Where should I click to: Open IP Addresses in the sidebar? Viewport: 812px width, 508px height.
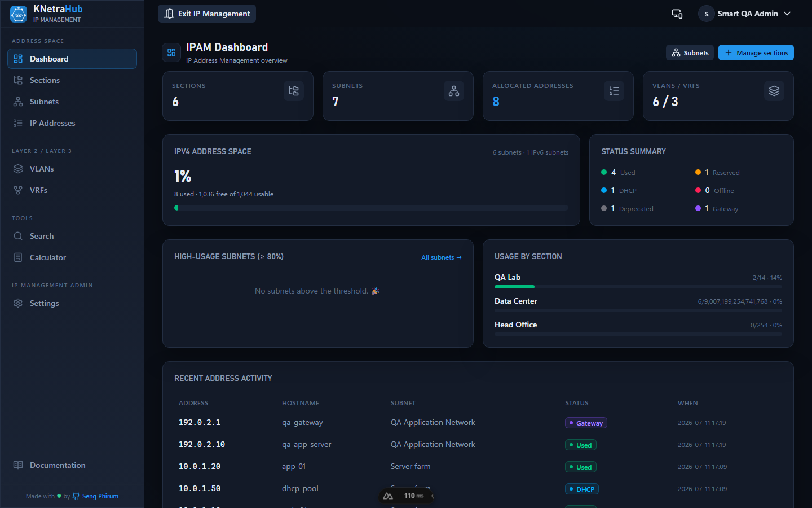[x=72, y=123]
